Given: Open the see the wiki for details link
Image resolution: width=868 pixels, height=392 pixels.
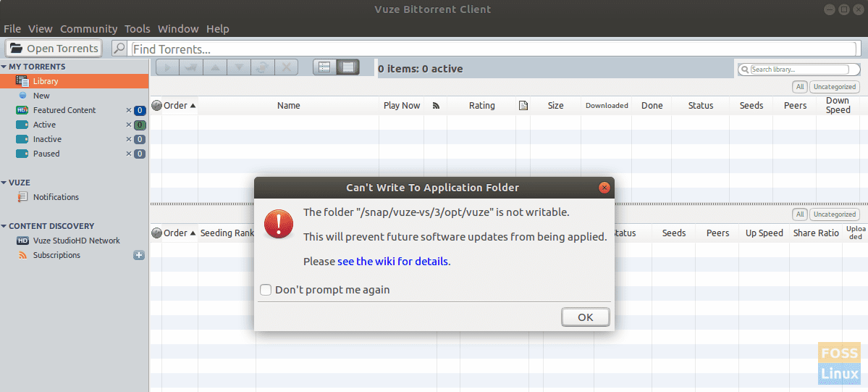Looking at the screenshot, I should [392, 262].
